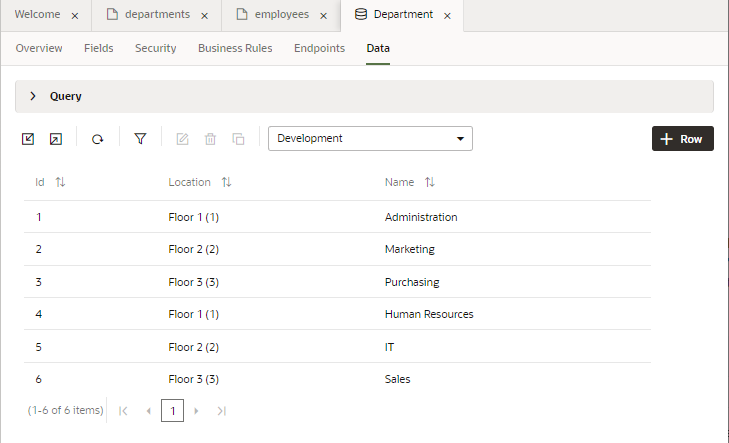Viewport: 729px width, 443px height.
Task: Refresh the table data
Action: (x=97, y=139)
